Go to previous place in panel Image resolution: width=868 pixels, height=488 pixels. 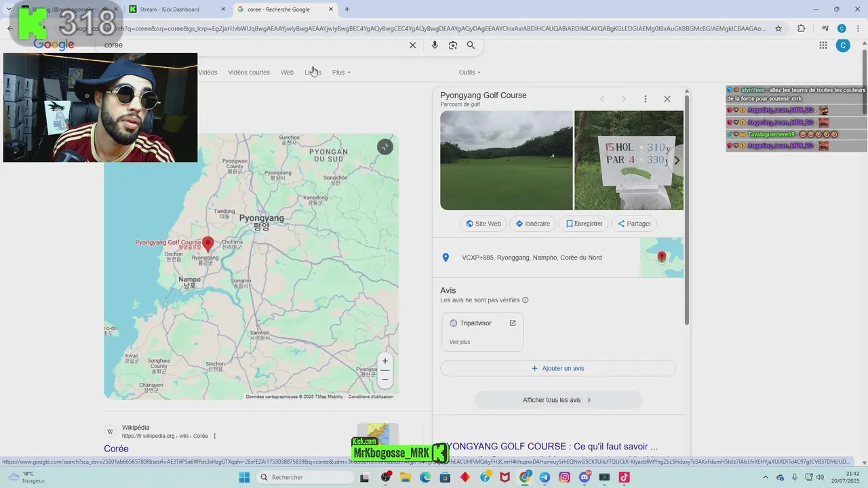click(601, 99)
